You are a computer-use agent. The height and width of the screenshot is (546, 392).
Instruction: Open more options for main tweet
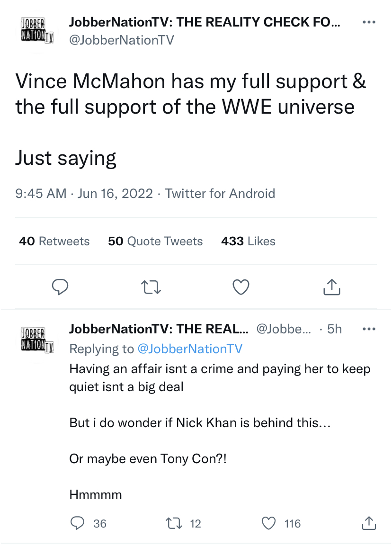coord(368,22)
